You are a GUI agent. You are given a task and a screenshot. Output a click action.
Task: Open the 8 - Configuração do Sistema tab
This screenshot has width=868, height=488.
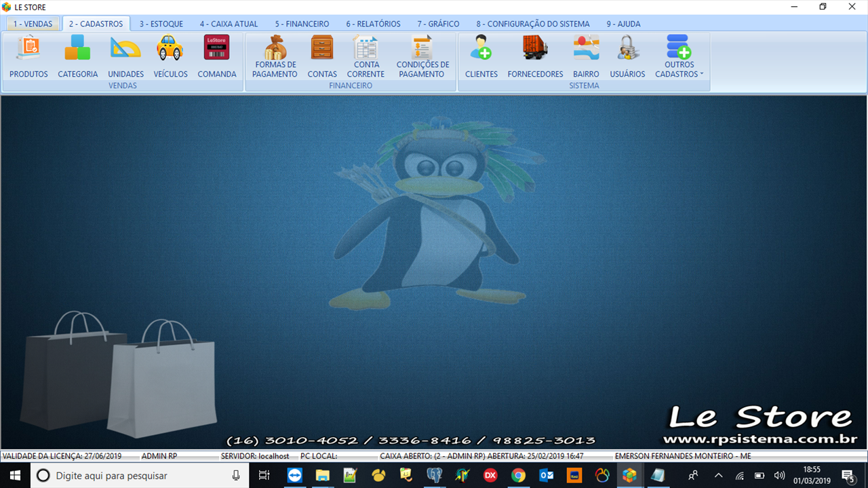coord(533,24)
